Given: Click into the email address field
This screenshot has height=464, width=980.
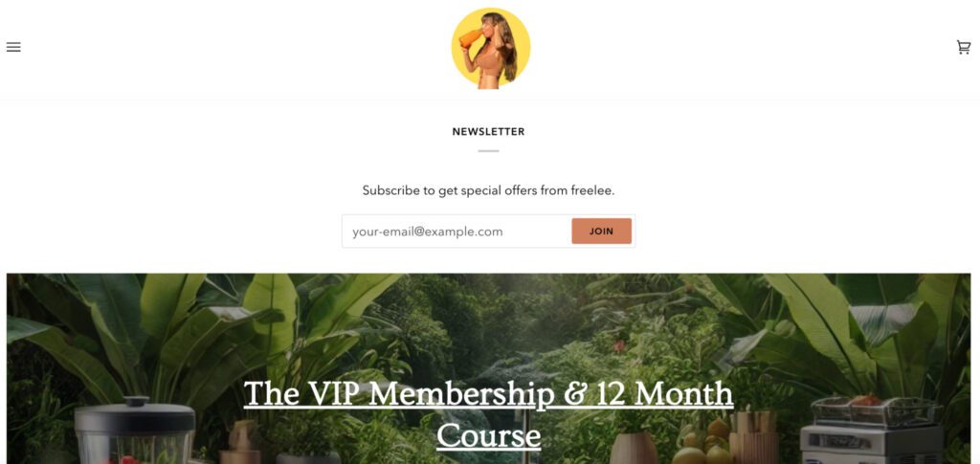Looking at the screenshot, I should (x=457, y=232).
